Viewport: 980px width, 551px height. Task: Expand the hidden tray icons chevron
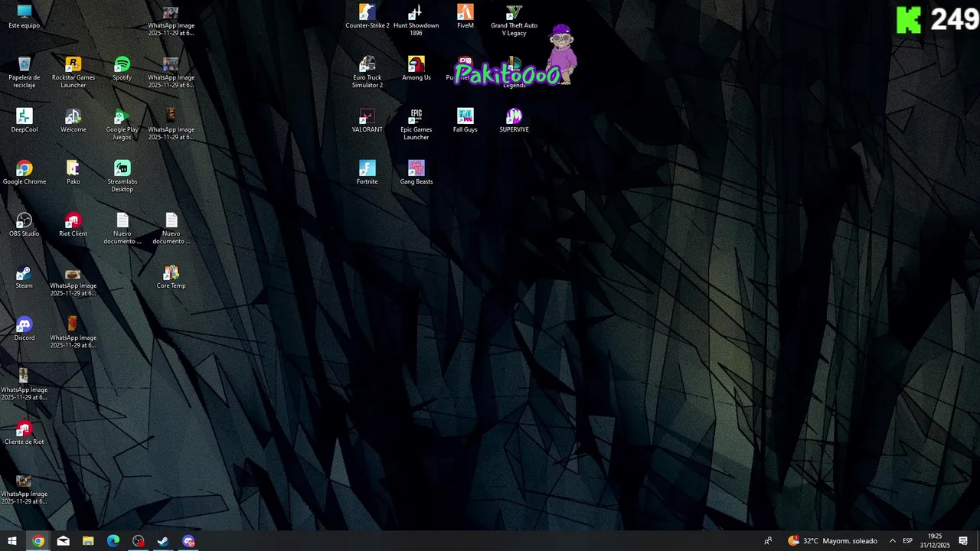892,541
